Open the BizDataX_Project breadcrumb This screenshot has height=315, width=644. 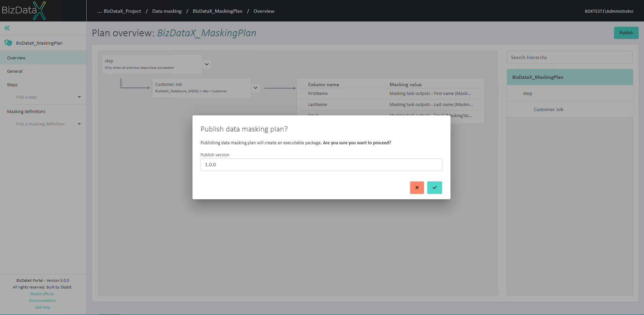click(x=122, y=11)
